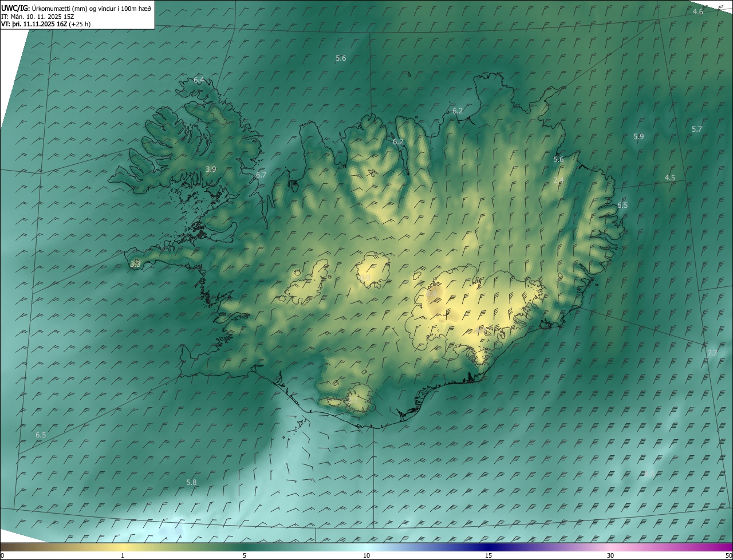
Task: Click the 'UWC/IG: Úrkomumætti (mm)' title line
Action: click(76, 8)
